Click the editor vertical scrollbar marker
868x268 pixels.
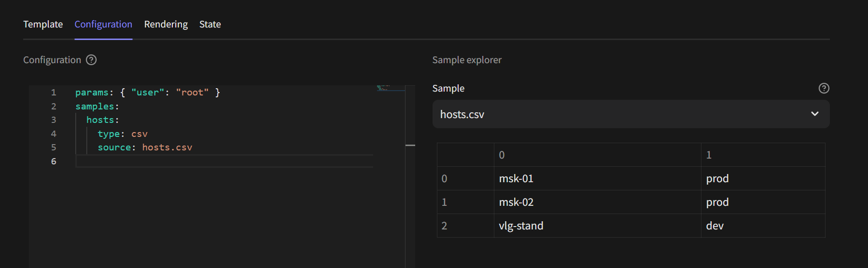click(410, 145)
